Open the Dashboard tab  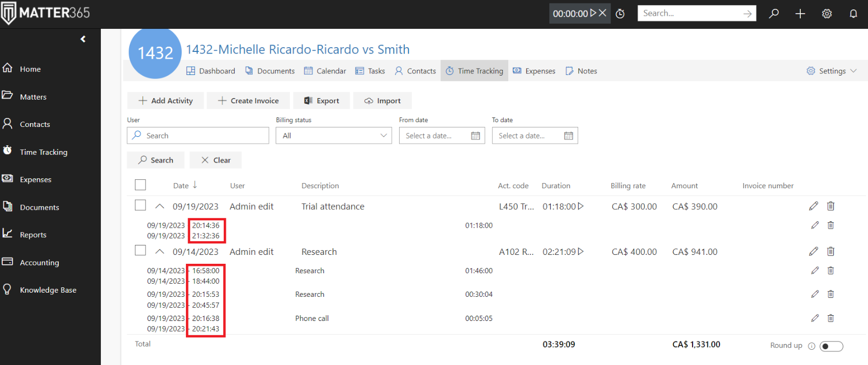211,71
